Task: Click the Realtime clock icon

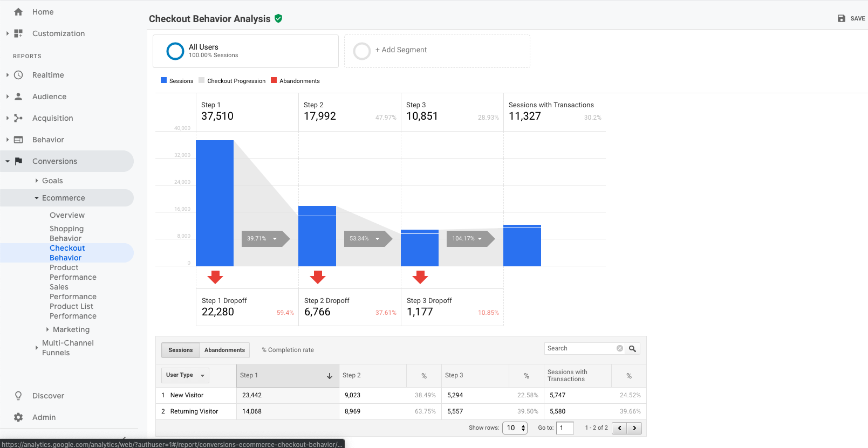Action: [x=18, y=75]
